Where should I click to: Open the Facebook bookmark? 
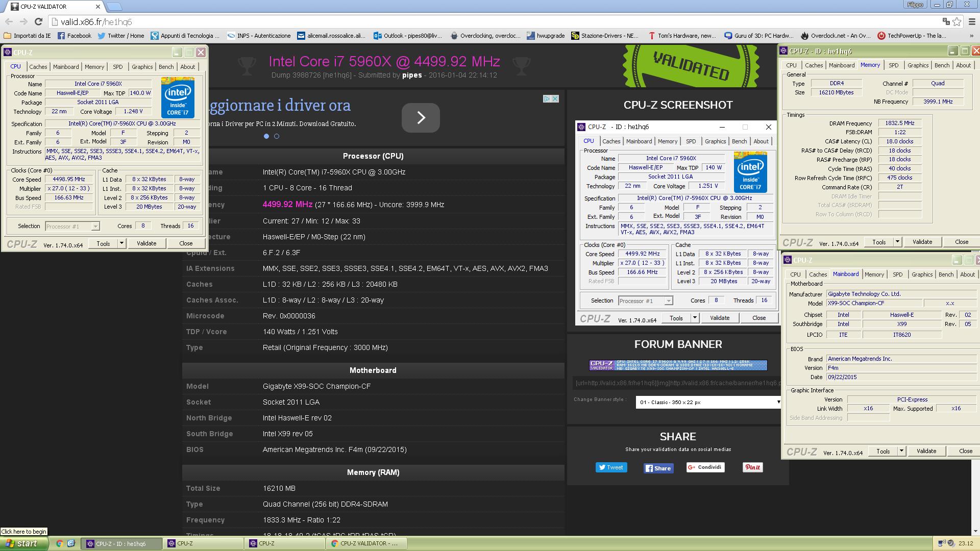point(75,36)
